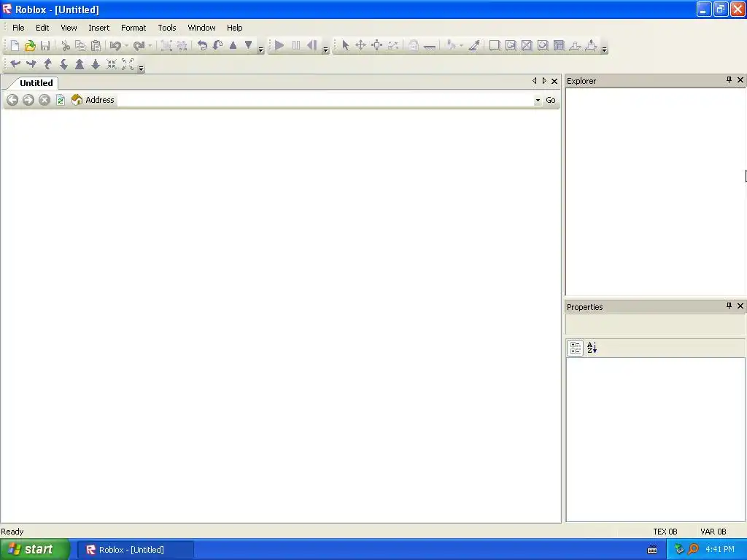
Task: Click the Group selection icon
Action: coord(166,46)
